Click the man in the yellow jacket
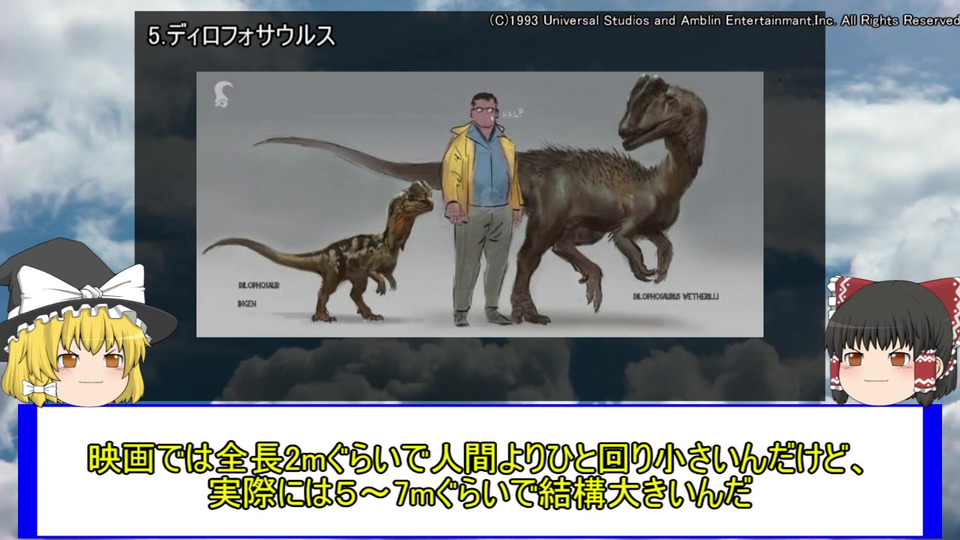The width and height of the screenshot is (960, 540). point(483,208)
